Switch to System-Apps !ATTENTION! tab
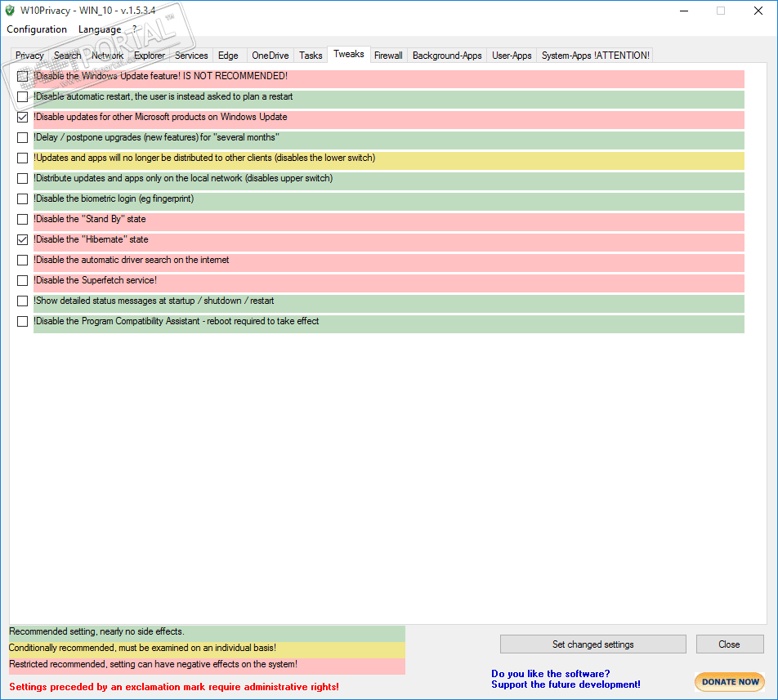 tap(596, 56)
